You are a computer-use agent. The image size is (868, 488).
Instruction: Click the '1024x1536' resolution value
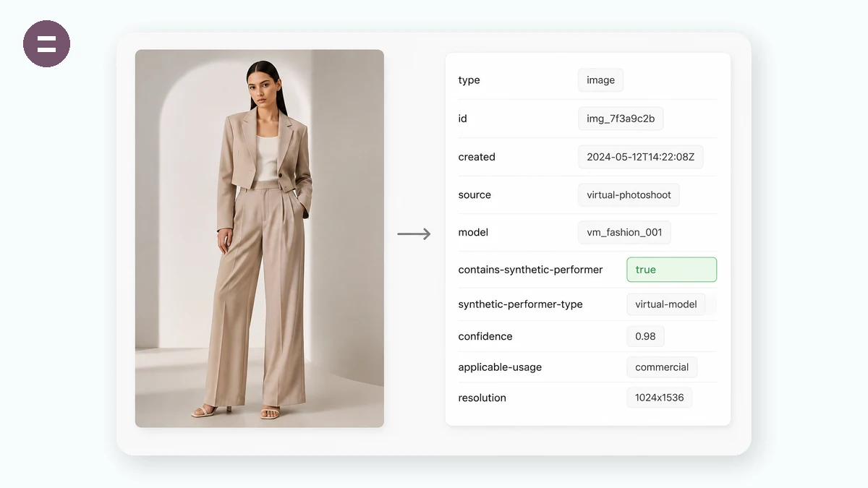660,398
